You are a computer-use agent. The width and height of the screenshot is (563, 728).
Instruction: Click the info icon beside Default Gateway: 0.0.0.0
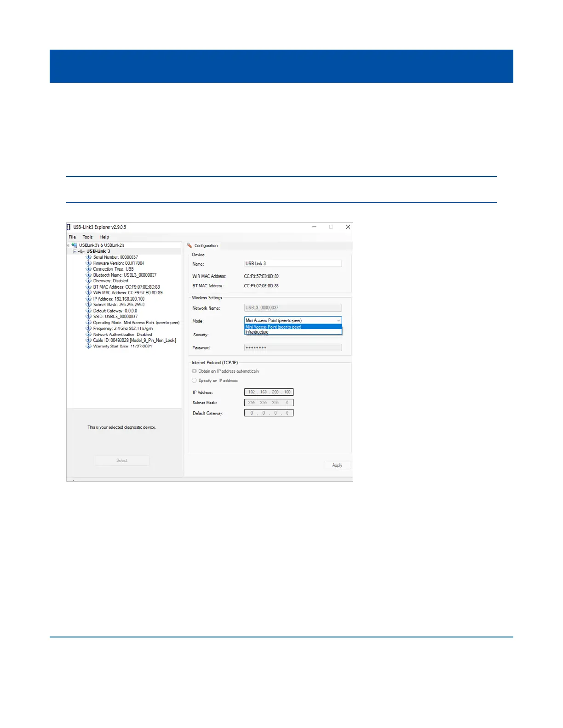coord(88,311)
